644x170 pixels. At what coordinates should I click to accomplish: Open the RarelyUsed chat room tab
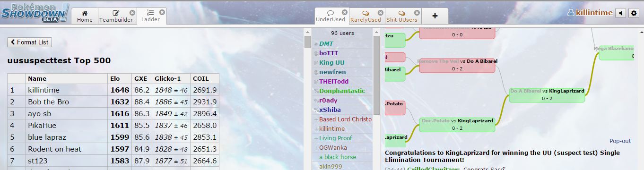[x=366, y=16]
